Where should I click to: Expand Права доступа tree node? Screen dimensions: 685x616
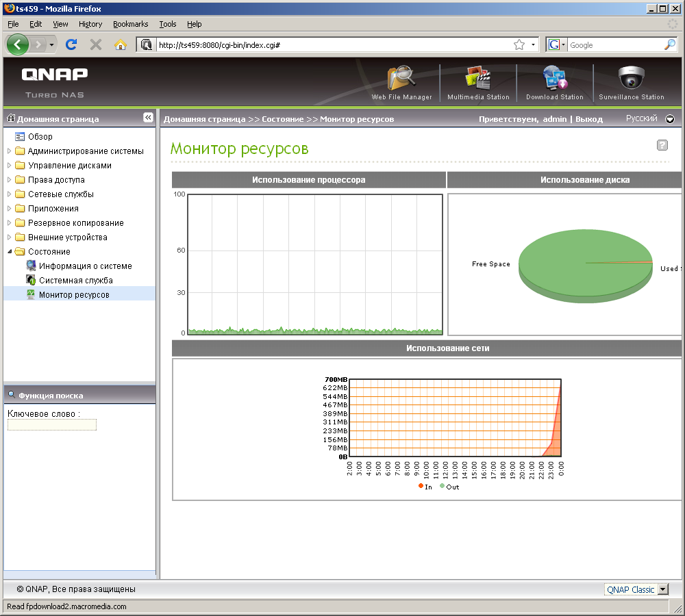[x=9, y=179]
